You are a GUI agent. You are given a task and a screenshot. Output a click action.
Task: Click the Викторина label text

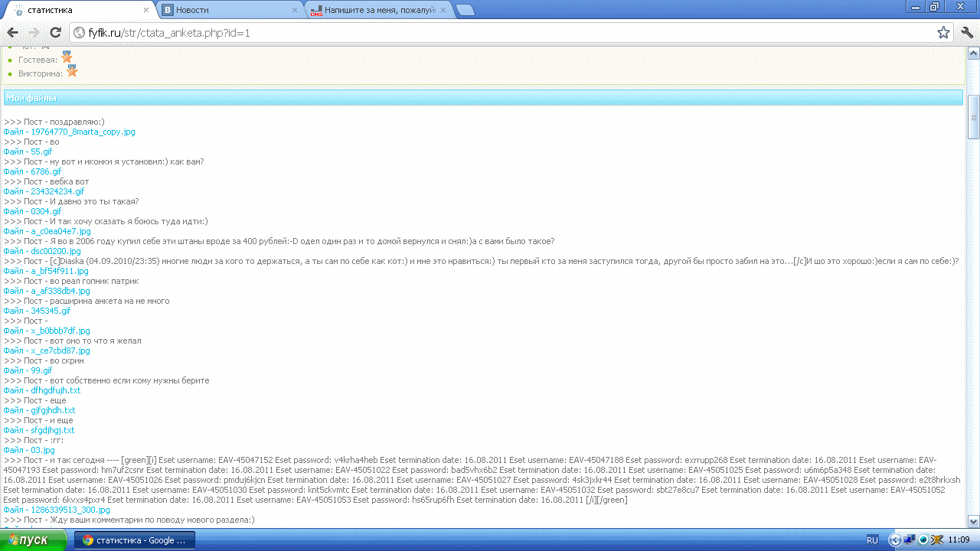point(41,74)
